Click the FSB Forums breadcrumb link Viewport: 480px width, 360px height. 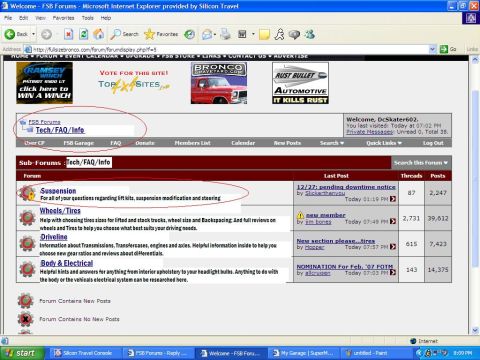[x=44, y=122]
